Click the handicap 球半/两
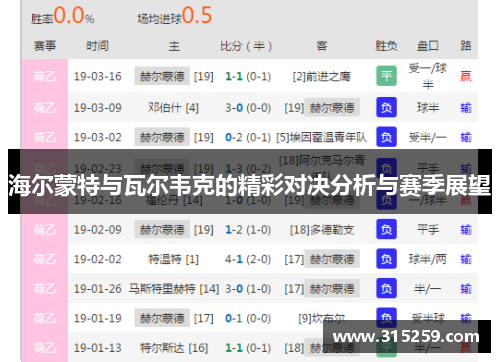The width and height of the screenshot is (500, 362). [428, 259]
